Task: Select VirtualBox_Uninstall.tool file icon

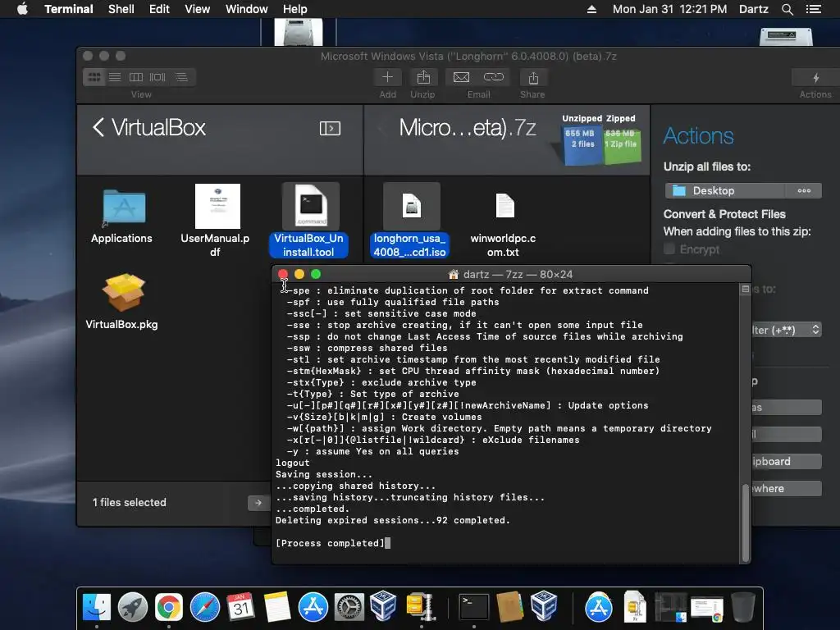Action: coord(311,206)
